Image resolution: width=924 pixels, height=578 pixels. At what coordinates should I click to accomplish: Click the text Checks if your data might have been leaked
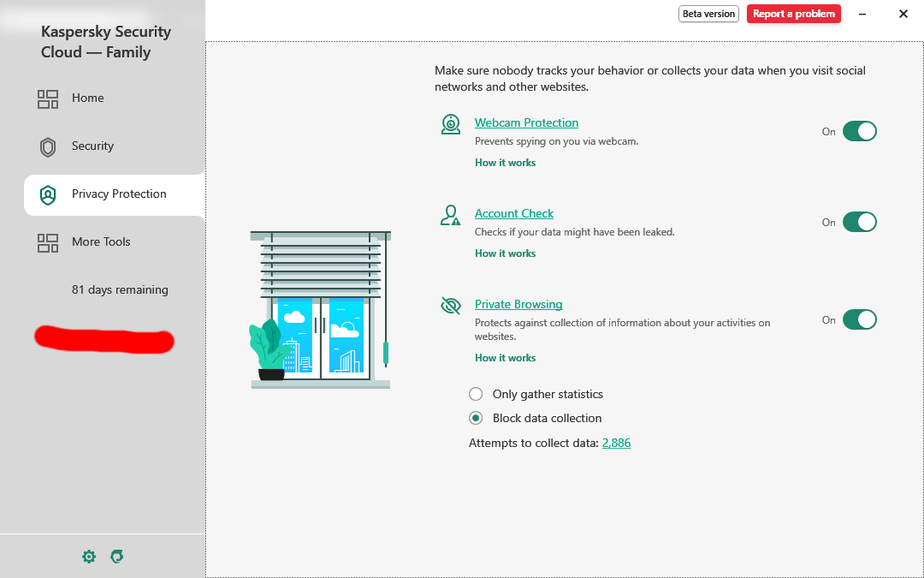tap(575, 232)
